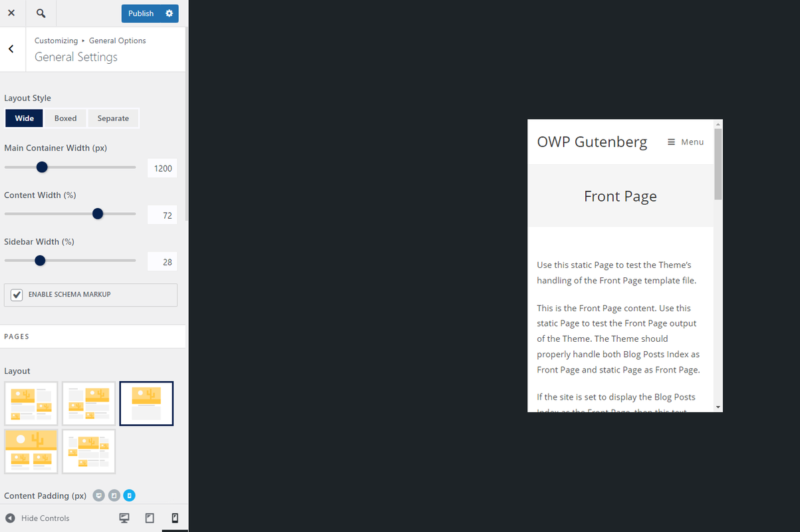Image resolution: width=800 pixels, height=532 pixels.
Task: Adjust the Sidebar Width slider
Action: coord(40,261)
